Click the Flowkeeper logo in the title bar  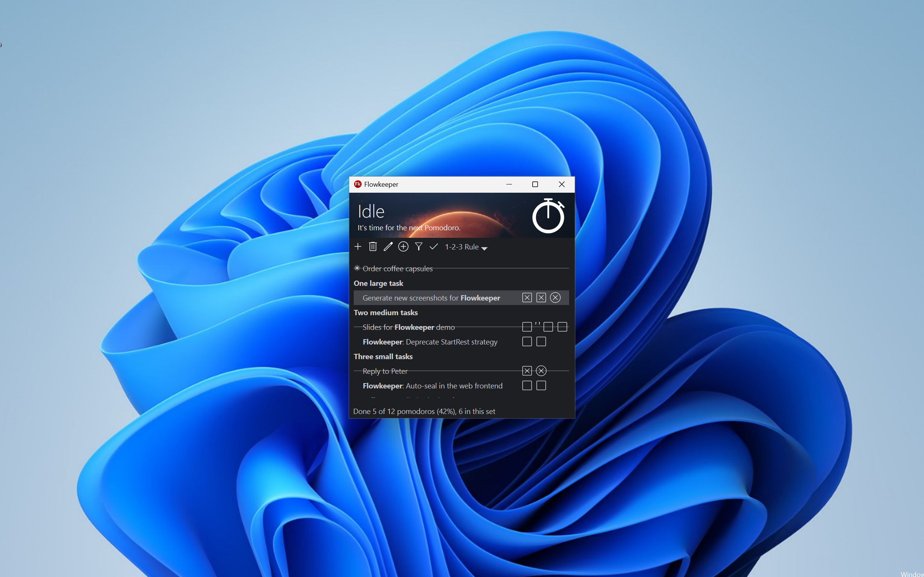[358, 184]
